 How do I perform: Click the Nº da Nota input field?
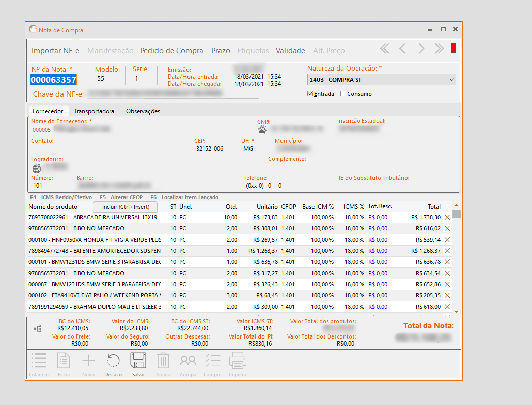click(x=53, y=80)
